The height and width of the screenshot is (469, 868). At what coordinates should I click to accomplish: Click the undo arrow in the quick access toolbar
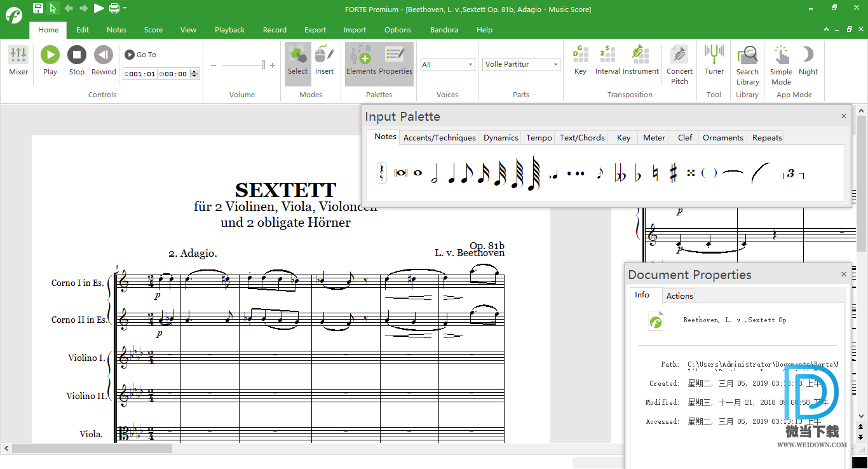(x=69, y=8)
